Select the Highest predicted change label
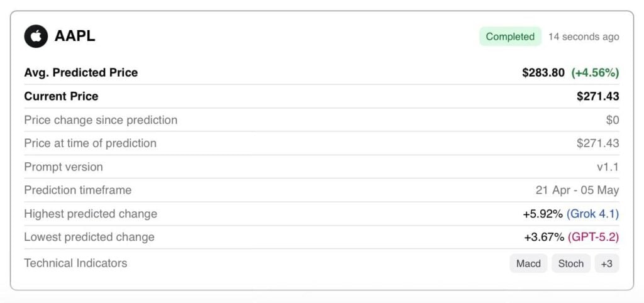This screenshot has height=303, width=644. [91, 214]
